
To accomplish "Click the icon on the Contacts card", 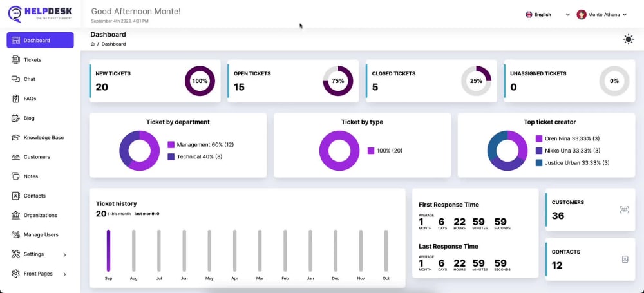I will pos(625,260).
